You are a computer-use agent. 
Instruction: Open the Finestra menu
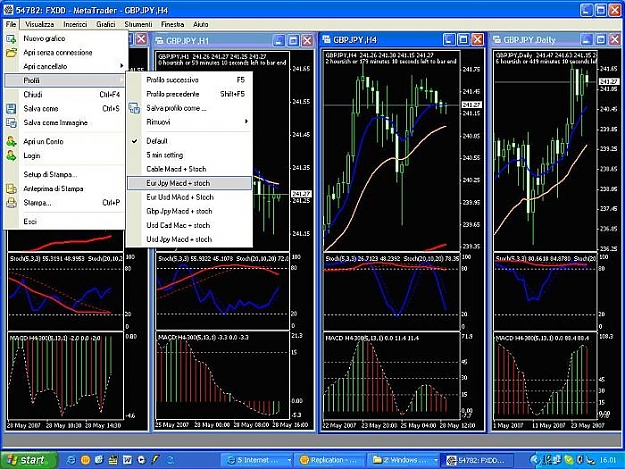pos(172,24)
